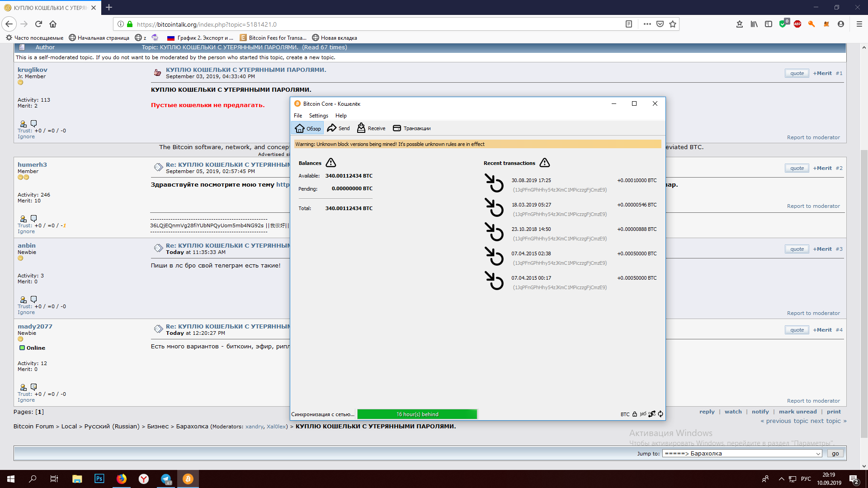Select the 30.08.2019 17:25 incoming transaction icon
Image resolution: width=868 pixels, height=488 pixels.
point(494,183)
